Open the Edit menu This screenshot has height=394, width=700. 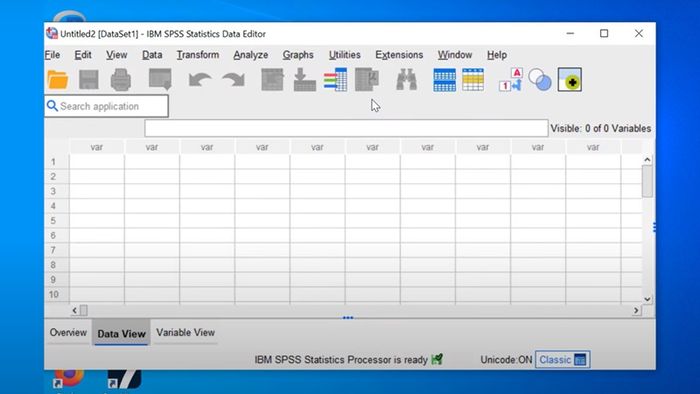pos(83,55)
